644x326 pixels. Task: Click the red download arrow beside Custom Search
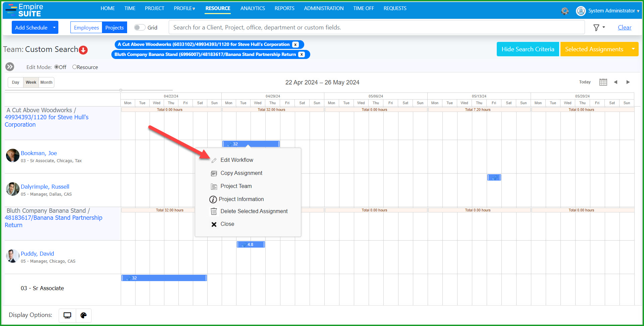(83, 50)
